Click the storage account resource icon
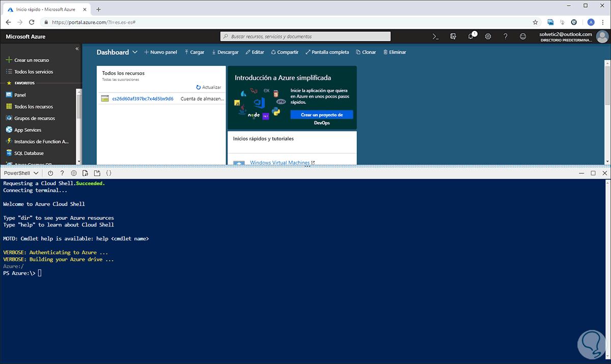The image size is (611, 364). coord(105,99)
